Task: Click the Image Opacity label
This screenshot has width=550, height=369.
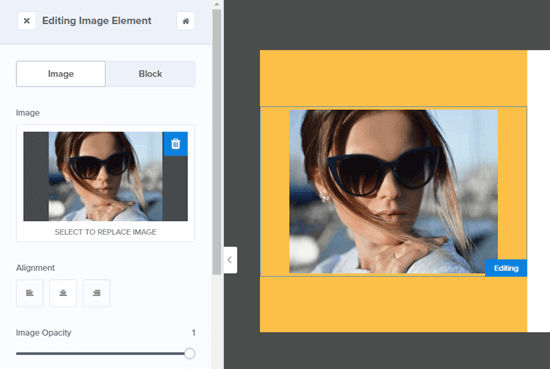Action: pos(43,333)
